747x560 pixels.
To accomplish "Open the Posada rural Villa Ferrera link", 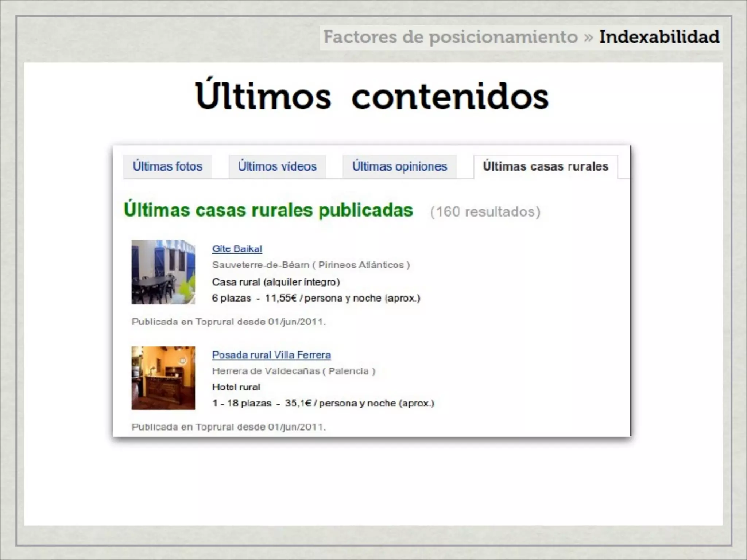I will tap(271, 355).
